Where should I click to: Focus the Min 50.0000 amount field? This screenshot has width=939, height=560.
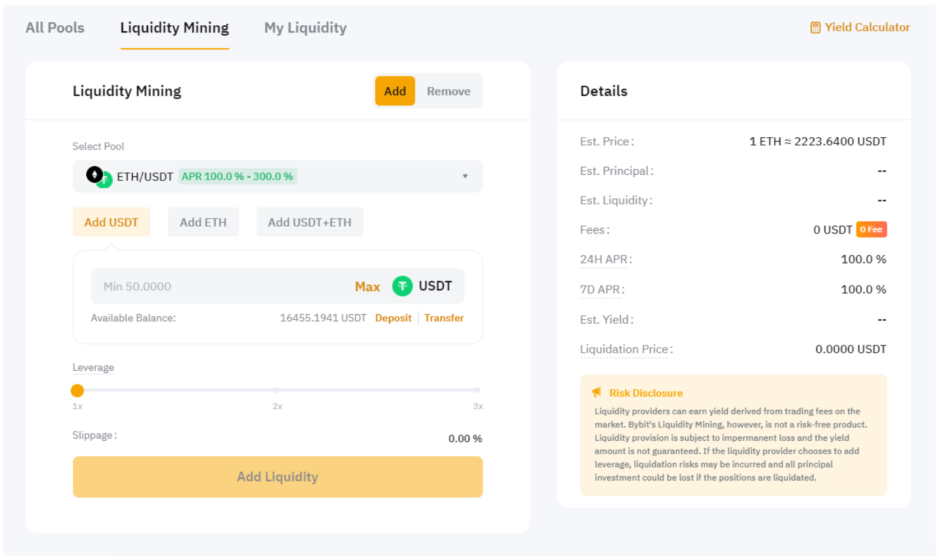(219, 287)
